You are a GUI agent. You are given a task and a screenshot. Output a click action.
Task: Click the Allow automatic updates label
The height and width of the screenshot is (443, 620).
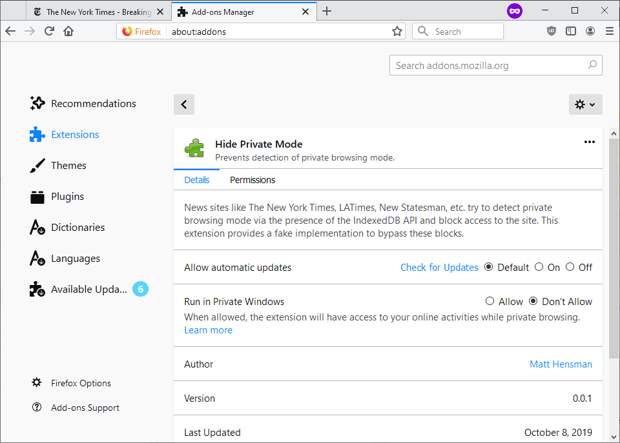tap(238, 267)
